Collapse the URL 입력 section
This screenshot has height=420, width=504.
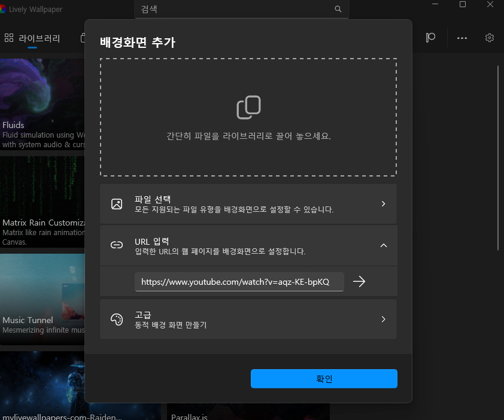click(x=383, y=245)
